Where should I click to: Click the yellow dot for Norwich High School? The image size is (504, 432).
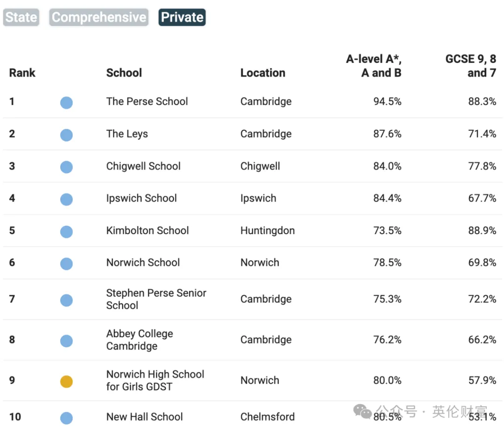(x=67, y=382)
